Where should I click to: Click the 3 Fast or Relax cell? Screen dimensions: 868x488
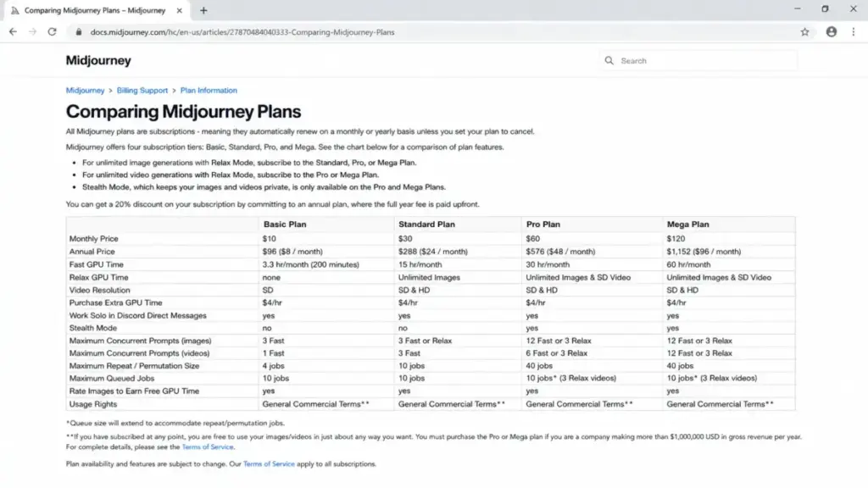(426, 341)
